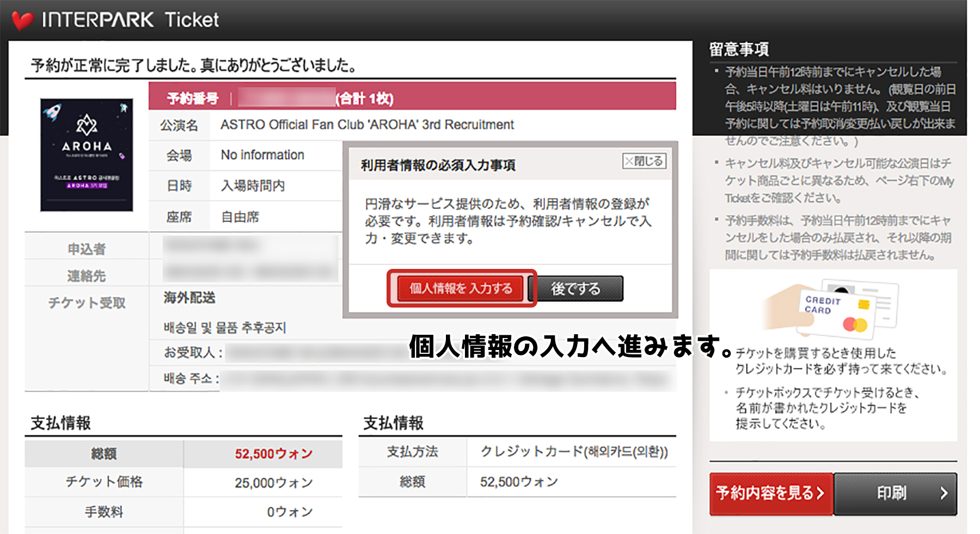Click the 予約番号 header label
980x534 pixels.
coord(192,99)
